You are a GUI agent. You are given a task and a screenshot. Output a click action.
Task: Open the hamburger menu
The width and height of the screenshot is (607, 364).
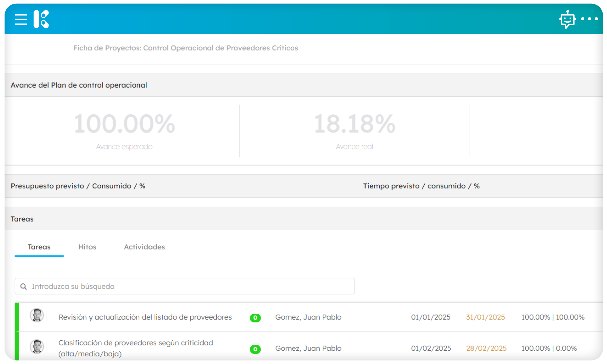21,19
